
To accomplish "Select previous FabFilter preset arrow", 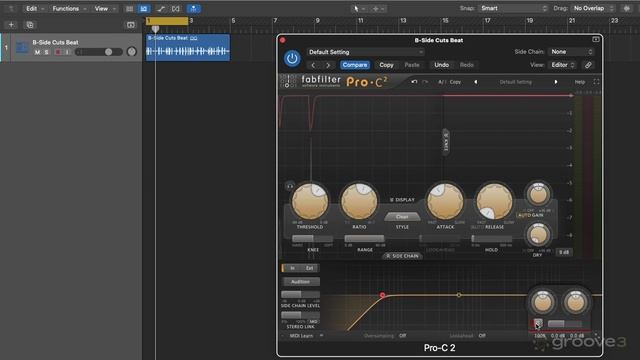I will 476,82.
